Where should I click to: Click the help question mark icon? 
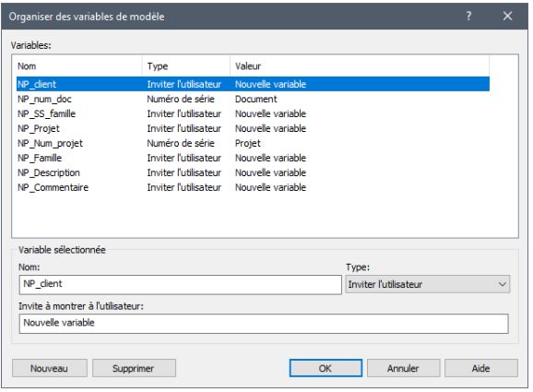pyautogui.click(x=468, y=16)
